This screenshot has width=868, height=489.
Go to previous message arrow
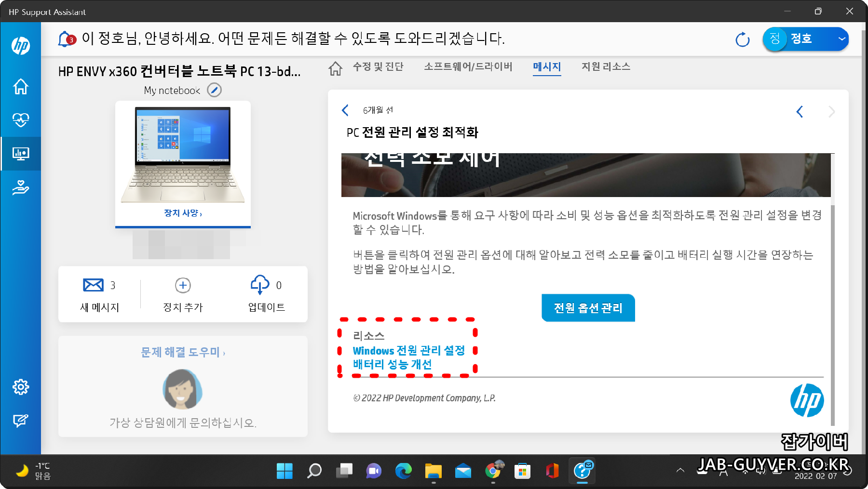pyautogui.click(x=800, y=112)
